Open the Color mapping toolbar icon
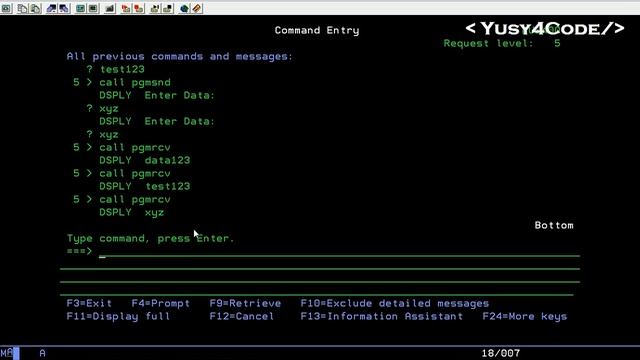Viewport: 640px width, 360px height. [93, 8]
